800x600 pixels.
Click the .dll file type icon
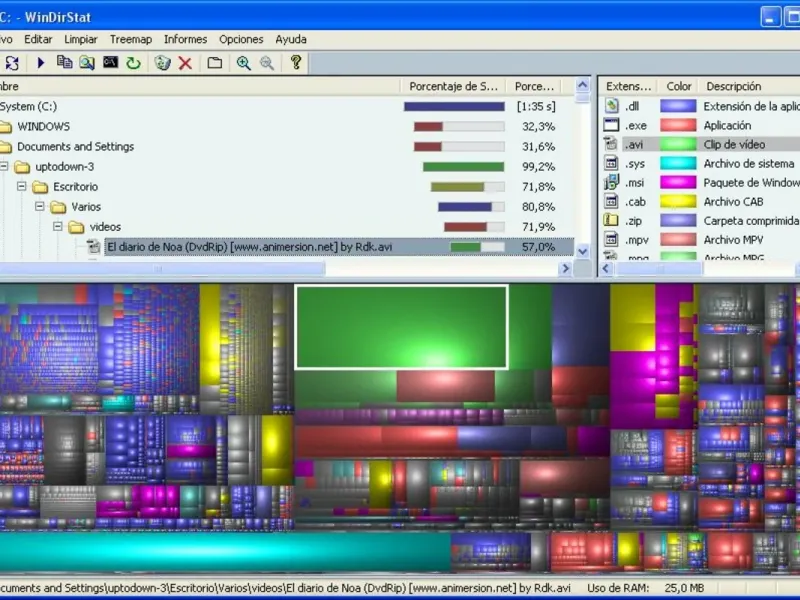click(x=611, y=106)
